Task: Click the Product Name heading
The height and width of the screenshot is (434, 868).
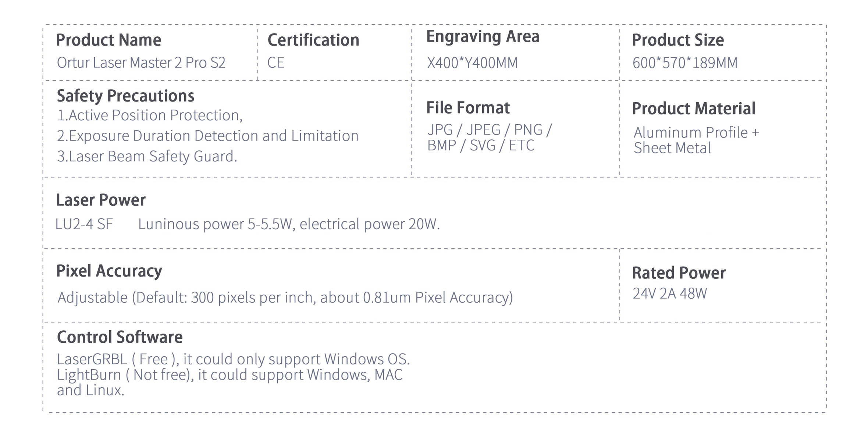Action: click(x=108, y=40)
